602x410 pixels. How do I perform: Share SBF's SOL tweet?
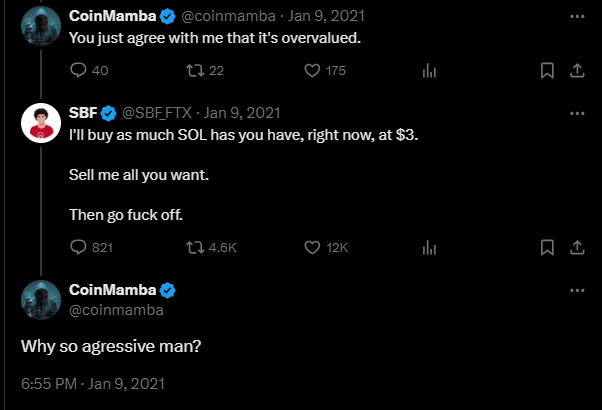pyautogui.click(x=577, y=247)
